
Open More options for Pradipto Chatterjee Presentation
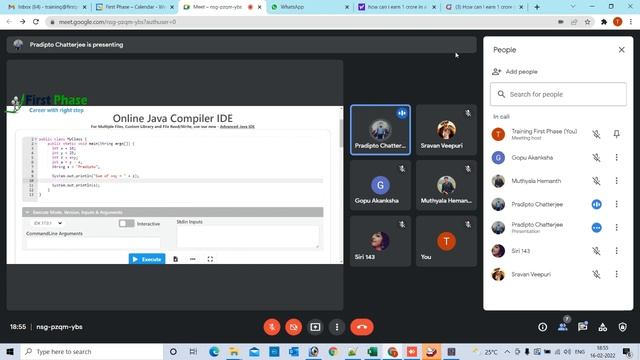(x=617, y=227)
